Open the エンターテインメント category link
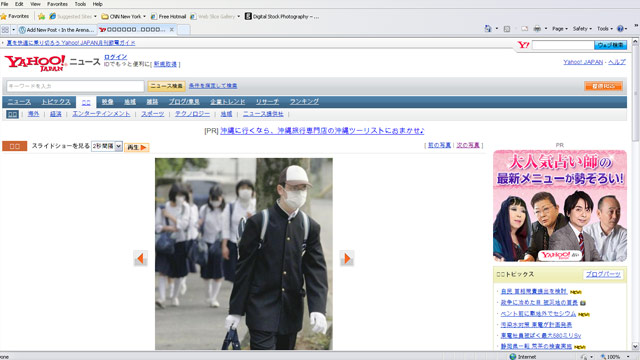The width and height of the screenshot is (640, 360). [101, 114]
